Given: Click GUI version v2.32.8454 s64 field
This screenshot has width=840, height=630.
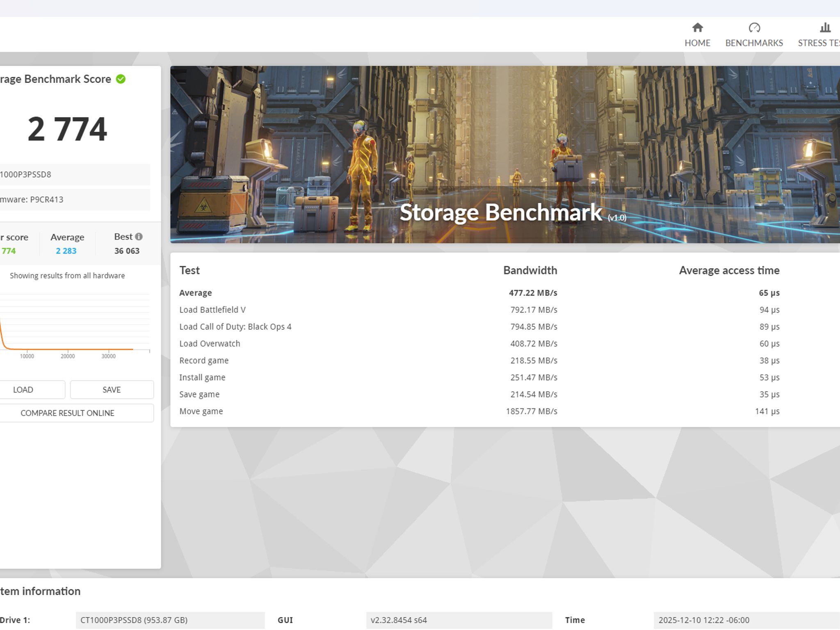Looking at the screenshot, I should 459,620.
